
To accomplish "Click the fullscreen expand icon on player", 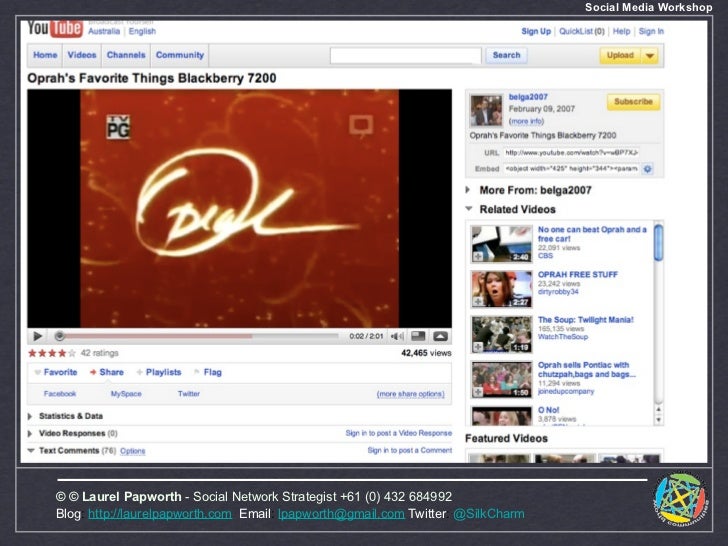I will 440,336.
